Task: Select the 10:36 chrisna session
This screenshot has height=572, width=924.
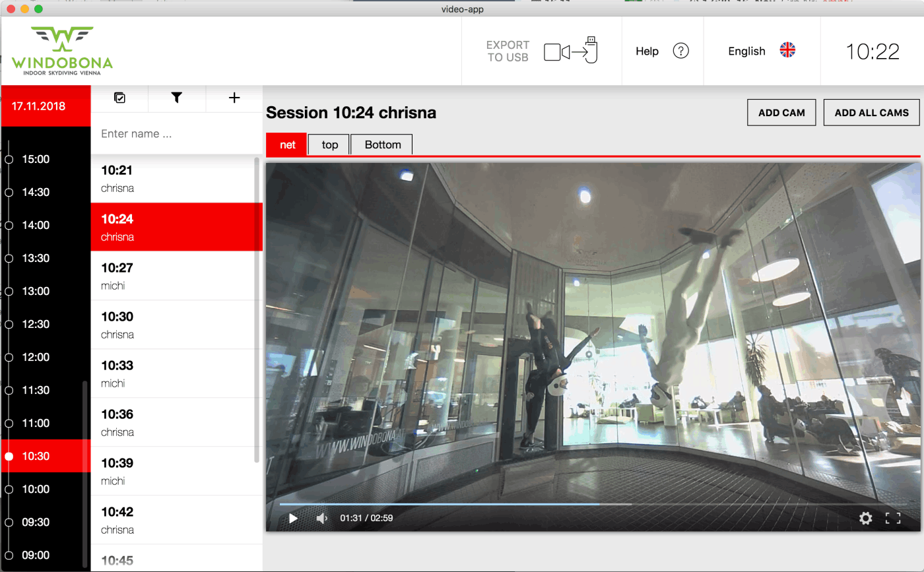Action: point(172,422)
